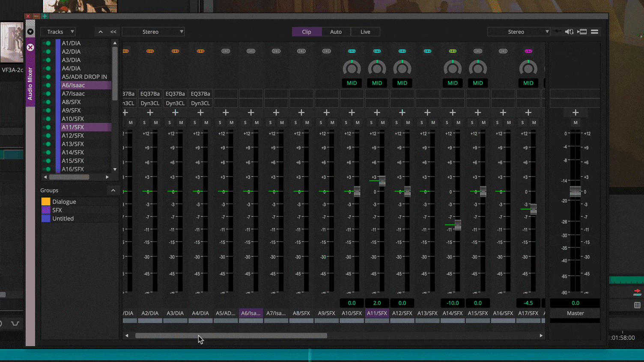Open the Audio Mixer panel menu arrow
The height and width of the screenshot is (362, 644).
pyautogui.click(x=30, y=32)
